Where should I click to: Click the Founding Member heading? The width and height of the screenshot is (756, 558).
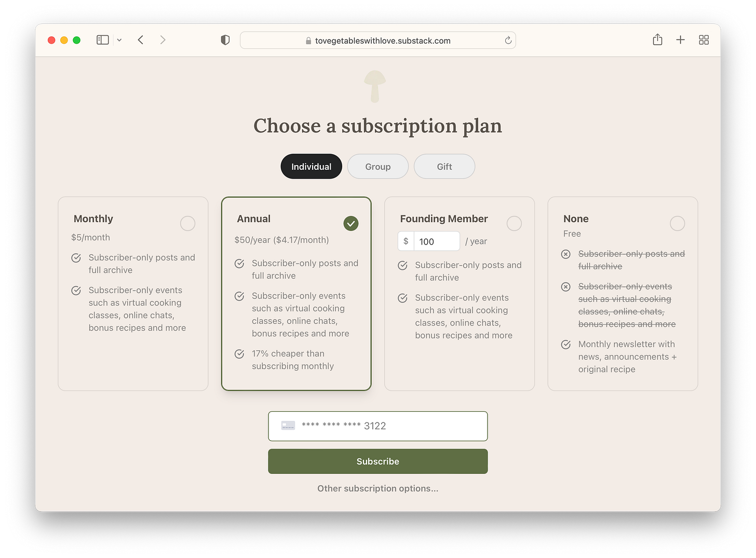tap(444, 219)
